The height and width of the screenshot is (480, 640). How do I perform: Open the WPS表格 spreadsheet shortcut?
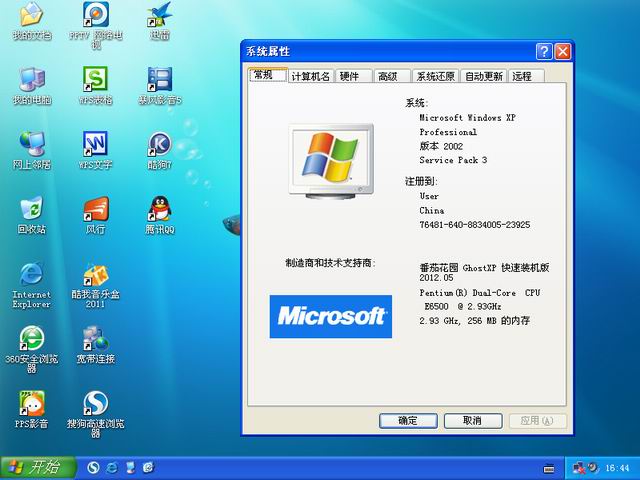click(96, 86)
